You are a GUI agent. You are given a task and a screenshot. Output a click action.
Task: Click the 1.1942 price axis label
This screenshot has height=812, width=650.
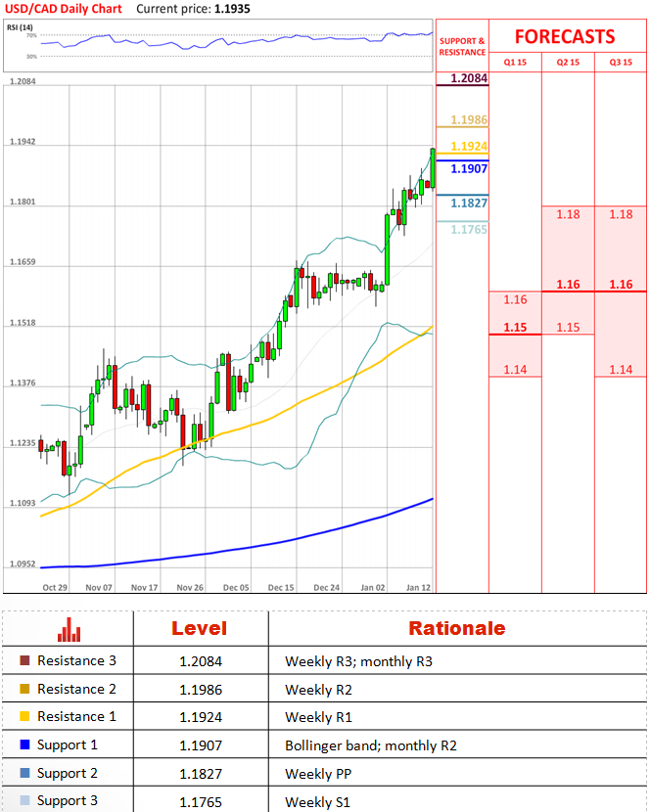click(x=23, y=142)
